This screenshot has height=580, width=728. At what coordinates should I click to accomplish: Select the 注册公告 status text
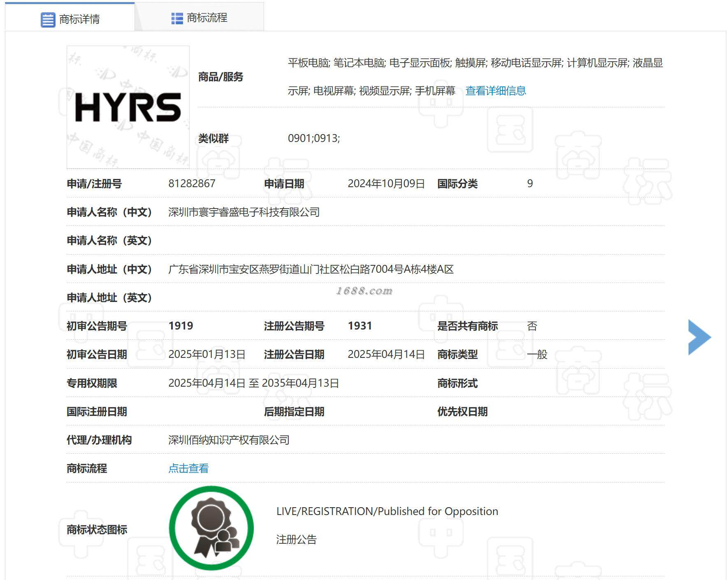(296, 540)
